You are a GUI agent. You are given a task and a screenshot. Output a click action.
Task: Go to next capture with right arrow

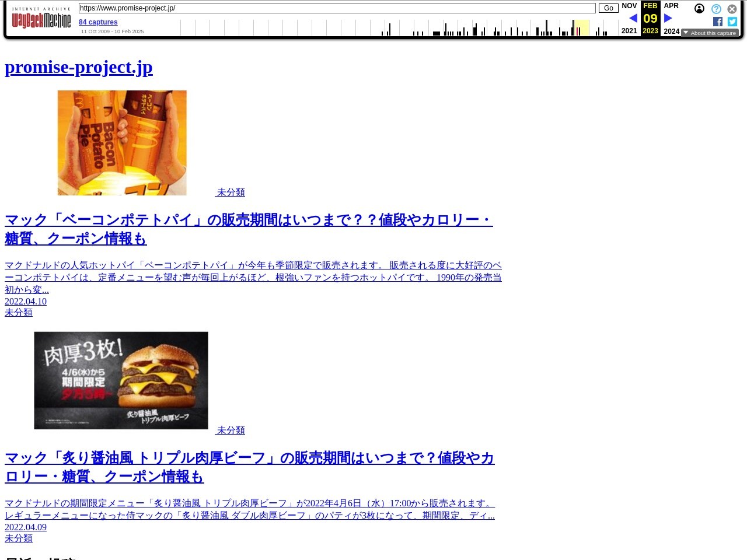click(x=668, y=18)
